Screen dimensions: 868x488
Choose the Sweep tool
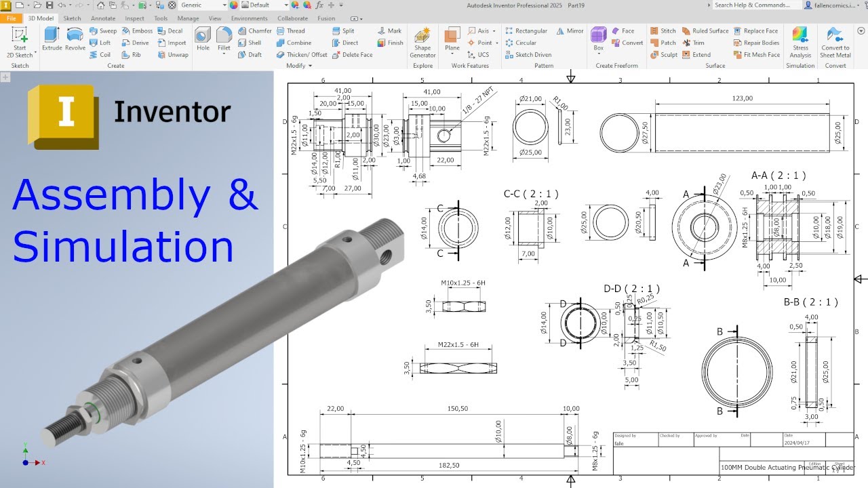click(103, 30)
